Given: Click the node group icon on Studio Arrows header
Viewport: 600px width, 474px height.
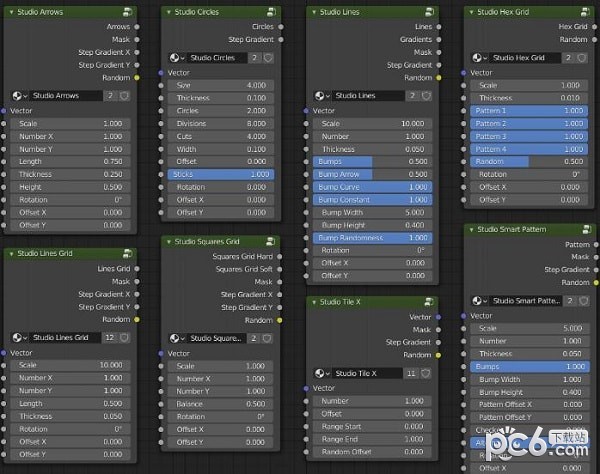Looking at the screenshot, I should click(127, 12).
